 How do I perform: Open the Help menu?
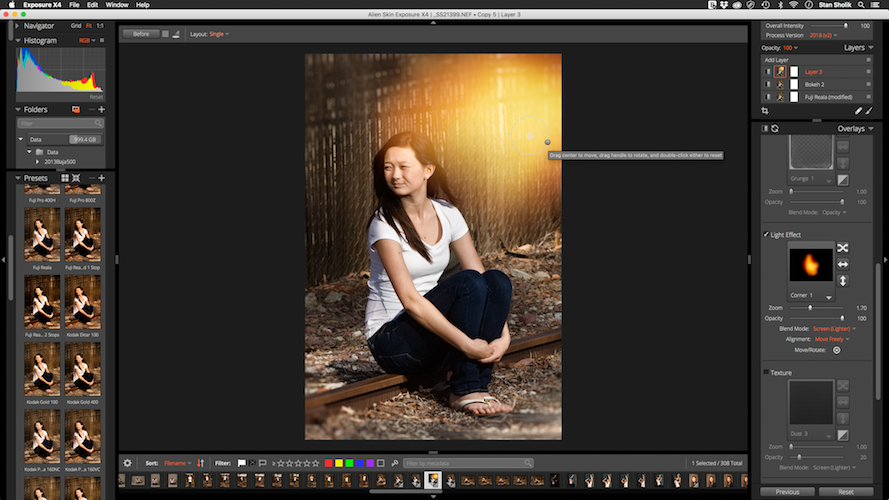coord(143,5)
